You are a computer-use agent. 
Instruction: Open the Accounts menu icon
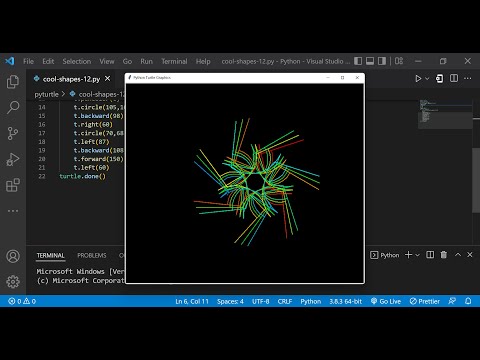tap(13, 256)
